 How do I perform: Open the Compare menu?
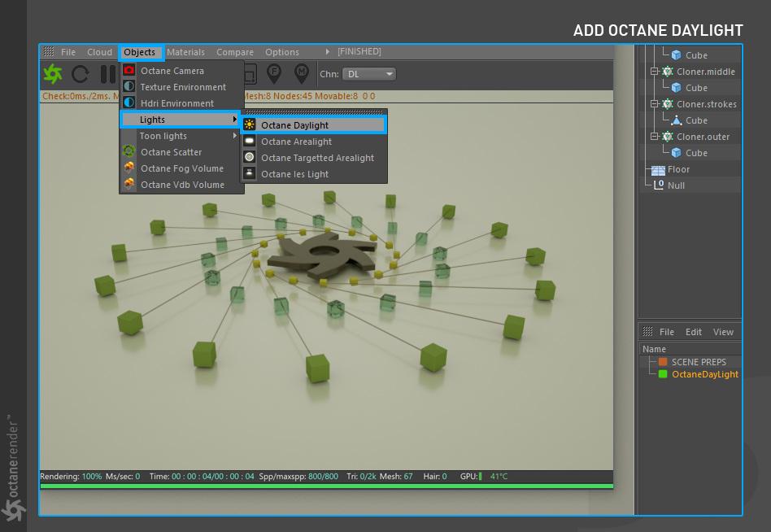[x=234, y=51]
